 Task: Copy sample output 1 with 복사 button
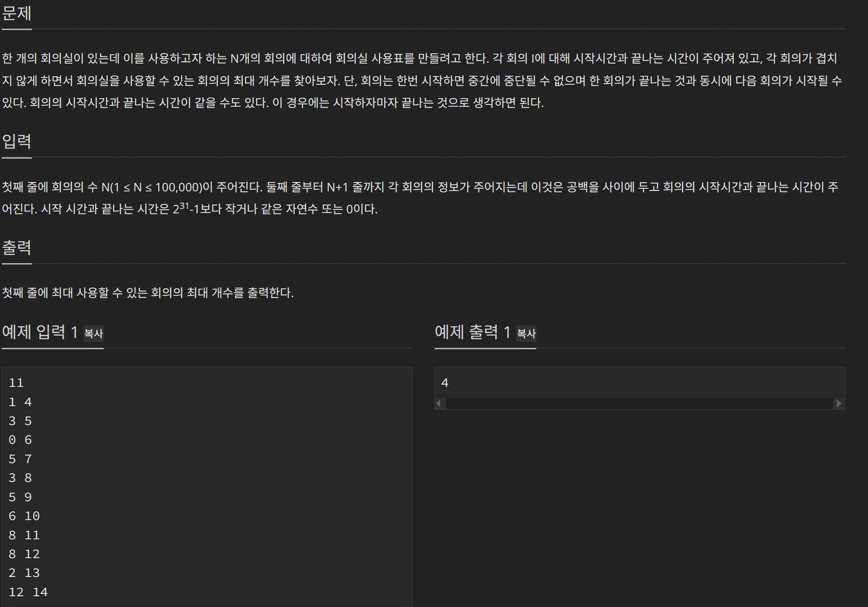526,334
